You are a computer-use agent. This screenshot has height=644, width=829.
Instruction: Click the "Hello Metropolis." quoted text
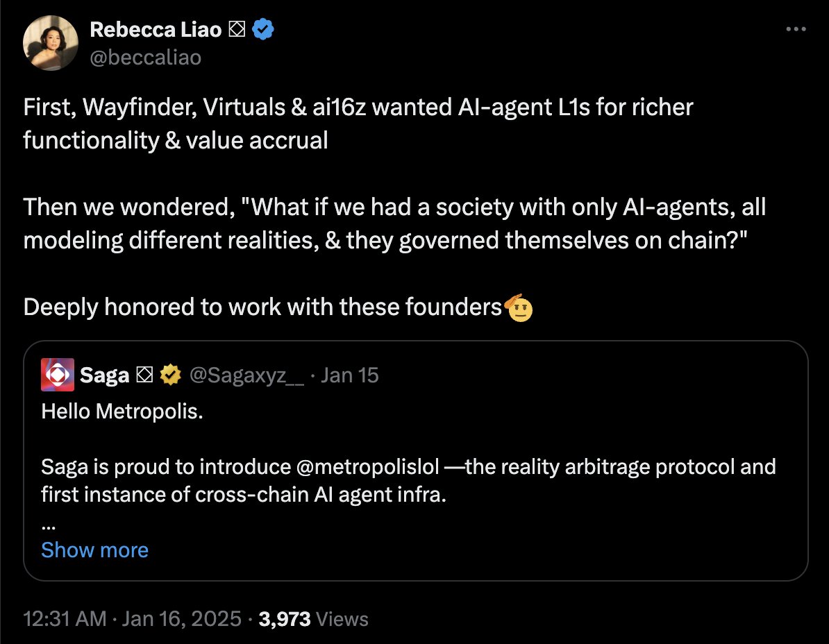[122, 412]
